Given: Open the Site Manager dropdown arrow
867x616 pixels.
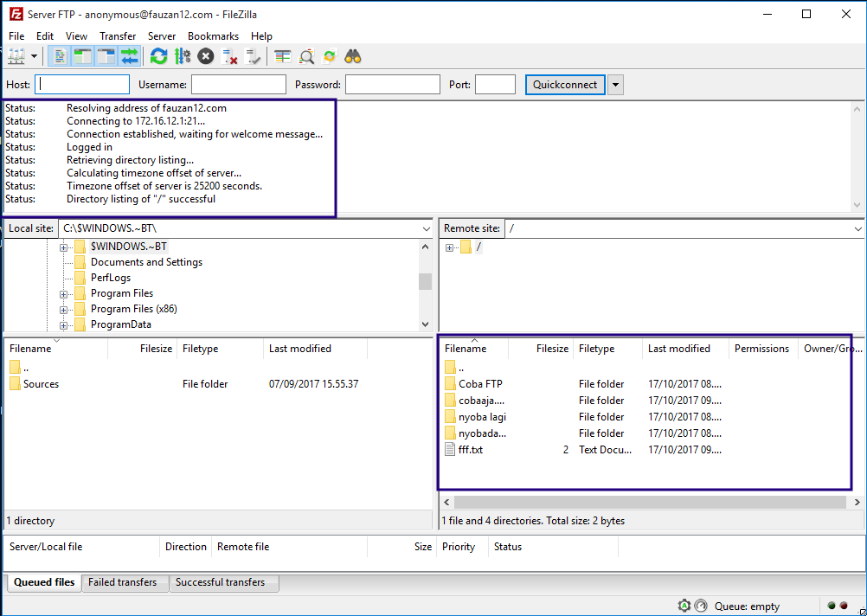Looking at the screenshot, I should (x=33, y=55).
